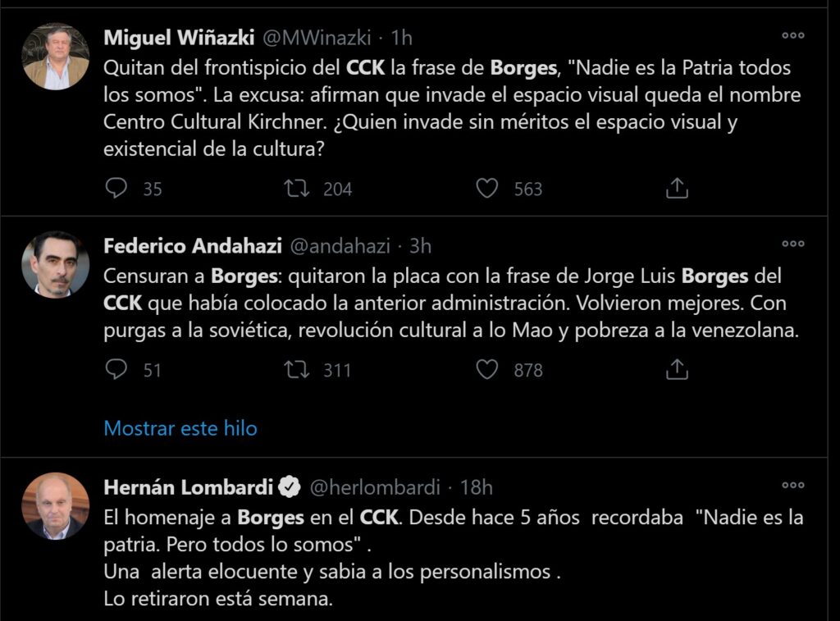Reply to Federico Andahazi's tweet
Screen dimensions: 840x621
117,370
